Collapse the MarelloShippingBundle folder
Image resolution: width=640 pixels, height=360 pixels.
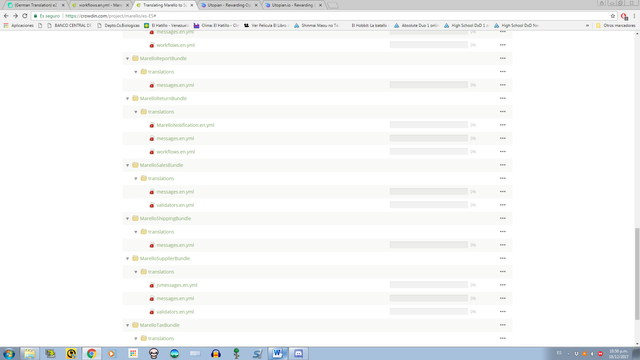pyautogui.click(x=127, y=218)
